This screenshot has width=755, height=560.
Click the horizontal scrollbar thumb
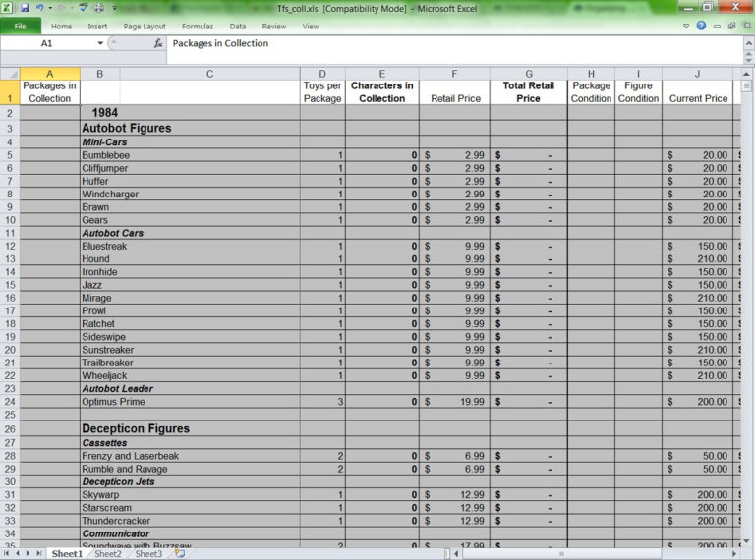[x=561, y=554]
